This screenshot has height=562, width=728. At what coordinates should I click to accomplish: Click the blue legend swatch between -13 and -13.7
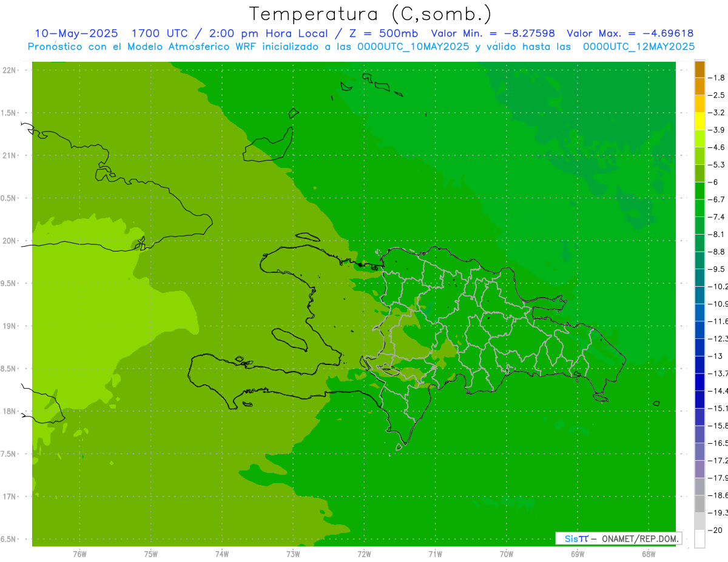(699, 364)
